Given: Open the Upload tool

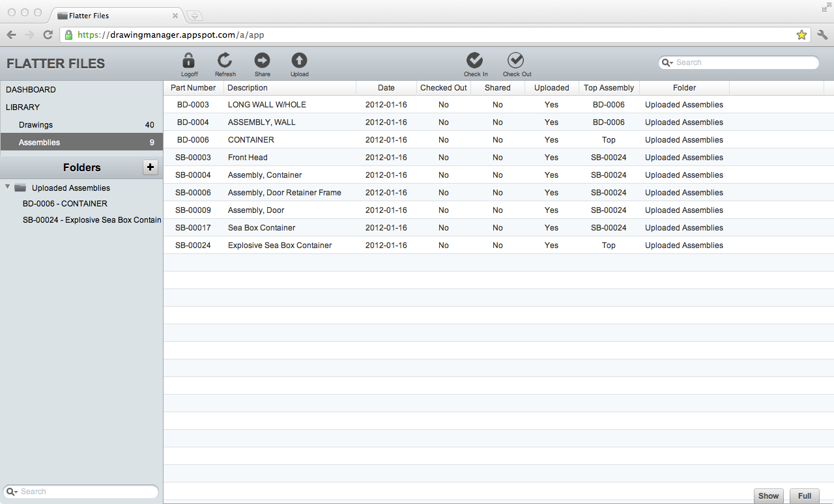Looking at the screenshot, I should pos(299,61).
